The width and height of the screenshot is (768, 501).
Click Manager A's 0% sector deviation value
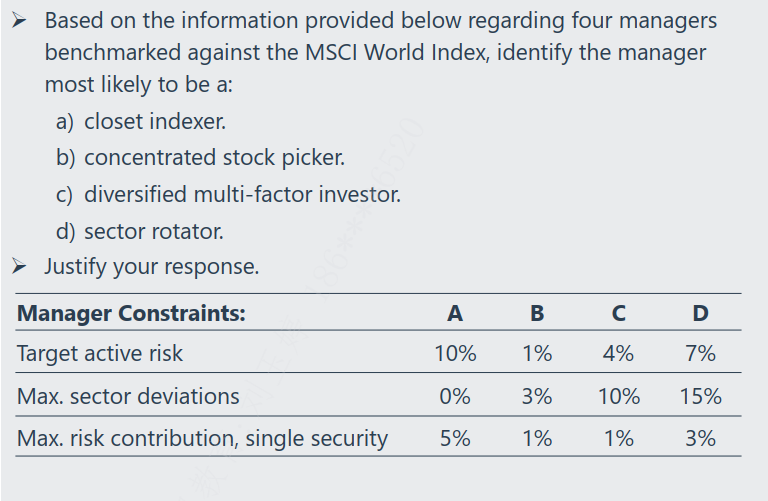455,396
